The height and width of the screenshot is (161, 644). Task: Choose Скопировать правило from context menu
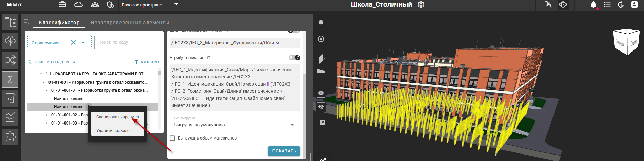click(117, 117)
